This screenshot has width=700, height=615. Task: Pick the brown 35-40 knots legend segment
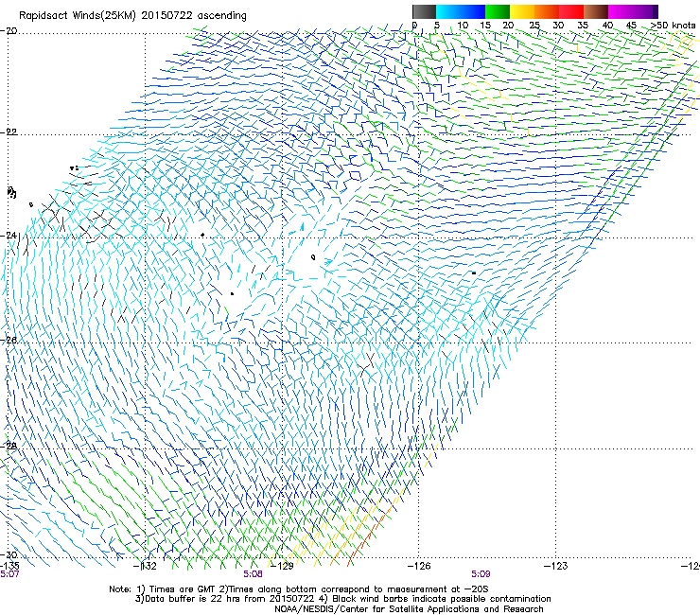[x=596, y=11]
